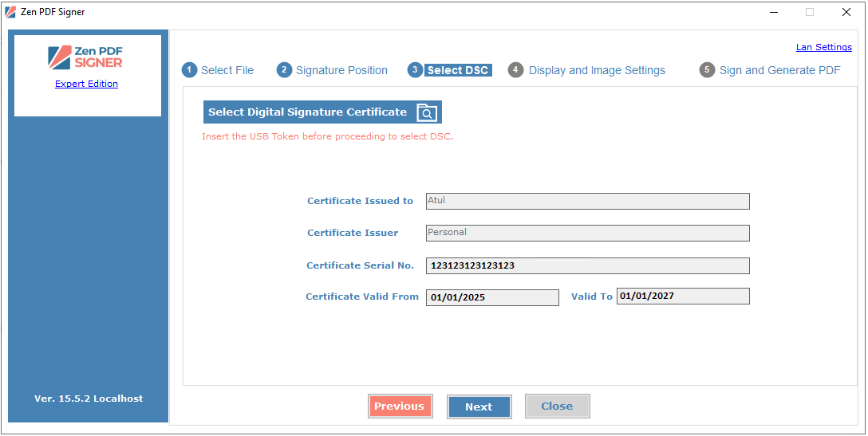Click the Zen PDF Signer logo
The width and height of the screenshot is (868, 436).
(86, 57)
